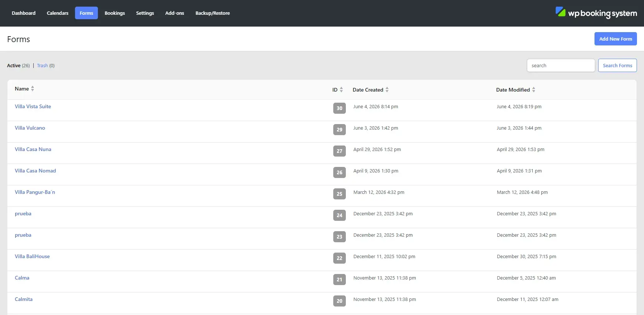Sort by Date Modified arrows

(534, 90)
